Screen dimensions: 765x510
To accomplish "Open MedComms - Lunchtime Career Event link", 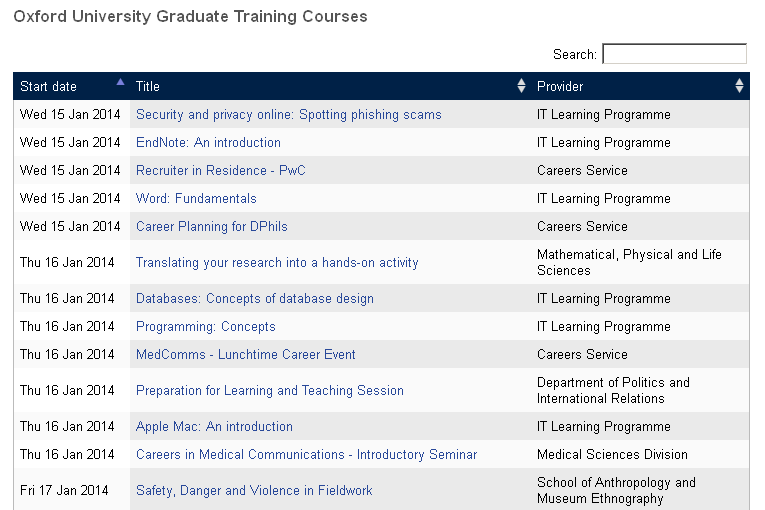I will tap(245, 354).
